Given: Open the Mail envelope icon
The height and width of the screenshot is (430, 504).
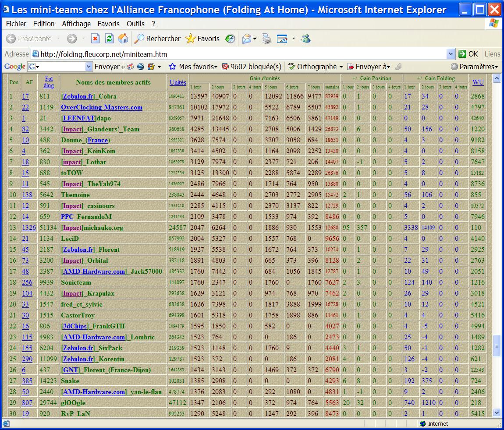Looking at the screenshot, I should [247, 39].
